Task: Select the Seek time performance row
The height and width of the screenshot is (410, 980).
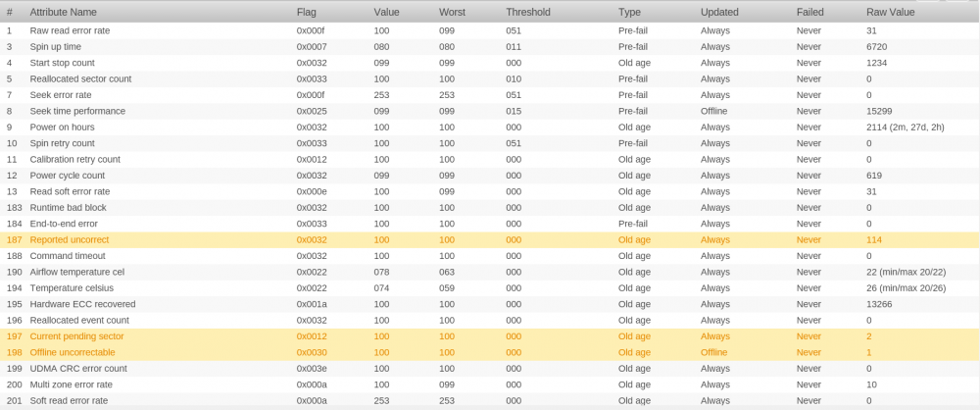Action: click(x=490, y=111)
